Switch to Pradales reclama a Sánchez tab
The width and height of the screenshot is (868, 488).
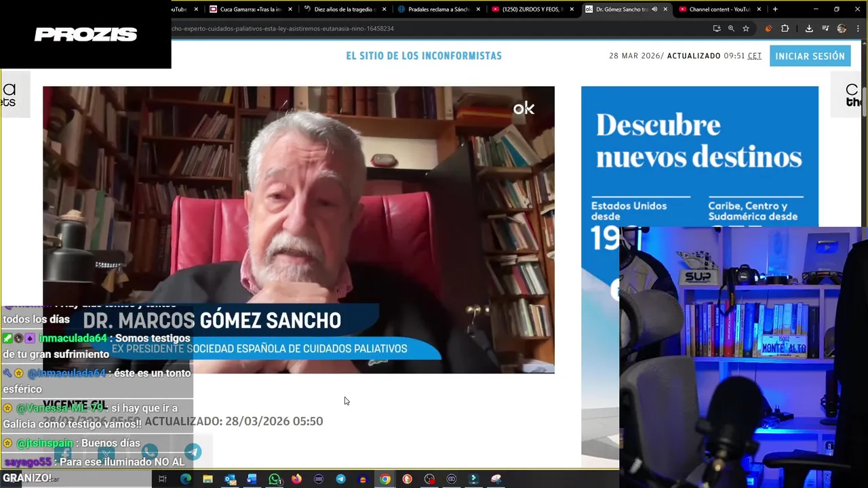438,9
